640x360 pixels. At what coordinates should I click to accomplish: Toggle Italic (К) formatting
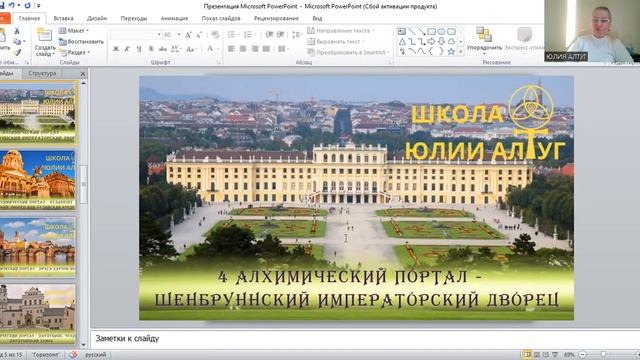(x=127, y=49)
